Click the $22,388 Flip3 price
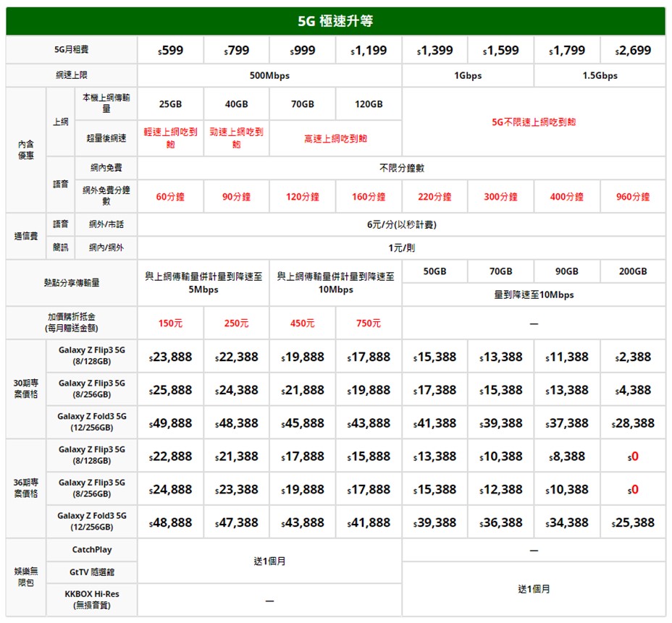 [x=237, y=357]
